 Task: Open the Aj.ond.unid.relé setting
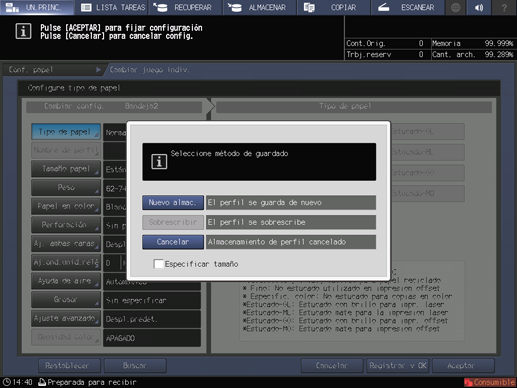(x=66, y=262)
